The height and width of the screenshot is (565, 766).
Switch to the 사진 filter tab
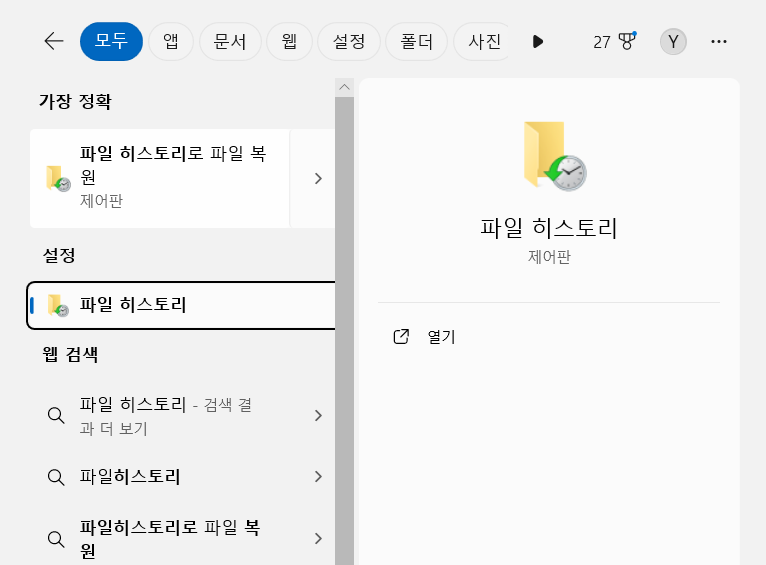point(483,42)
